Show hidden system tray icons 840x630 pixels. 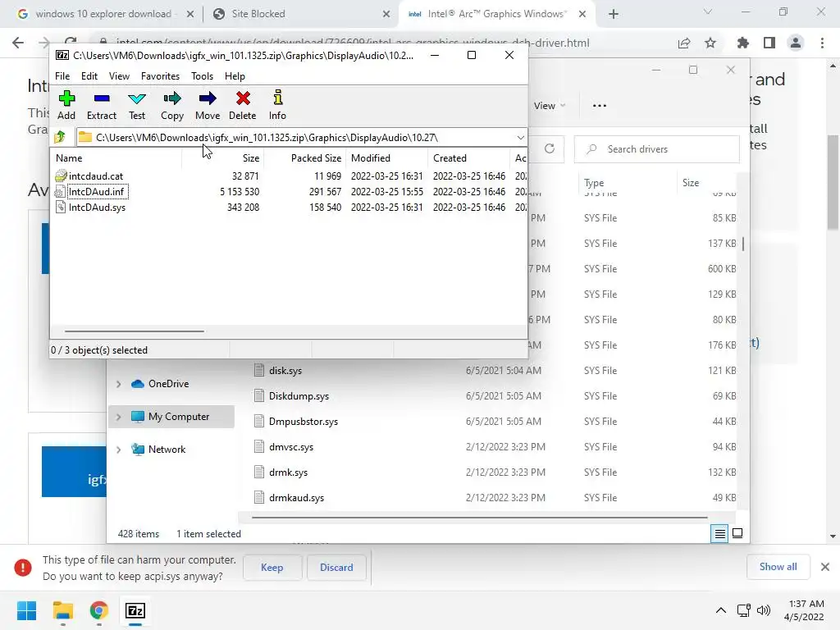coord(721,610)
